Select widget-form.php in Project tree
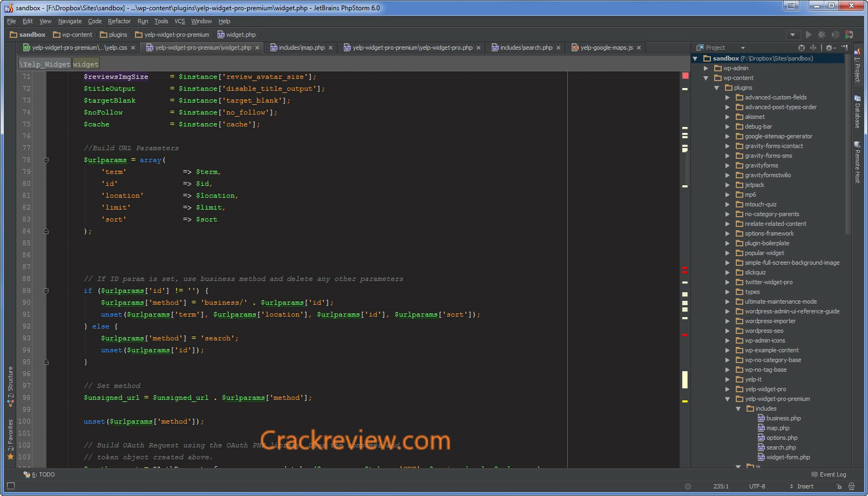Viewport: 868px width, 496px height. 784,457
